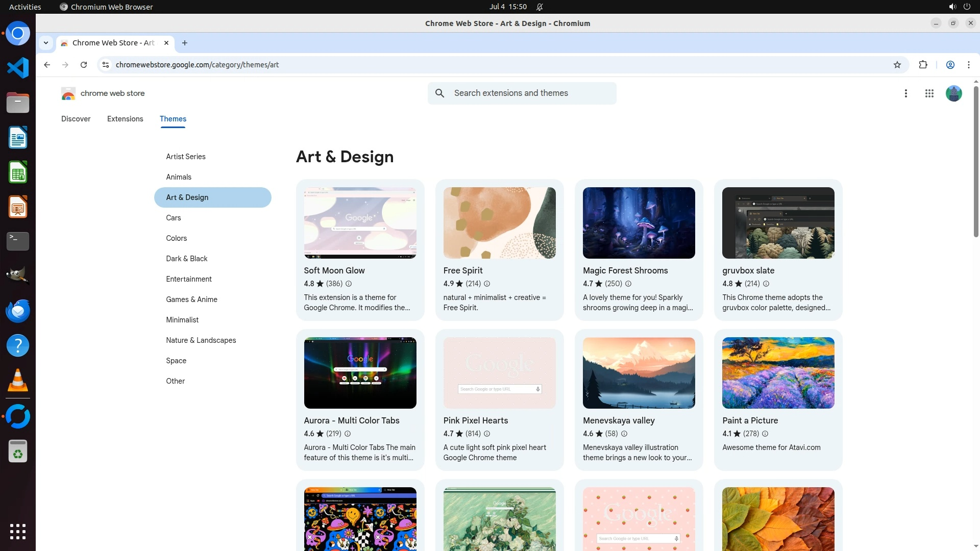Click the Chromium profile icon in toolbar
The width and height of the screenshot is (980, 551).
coord(950,65)
